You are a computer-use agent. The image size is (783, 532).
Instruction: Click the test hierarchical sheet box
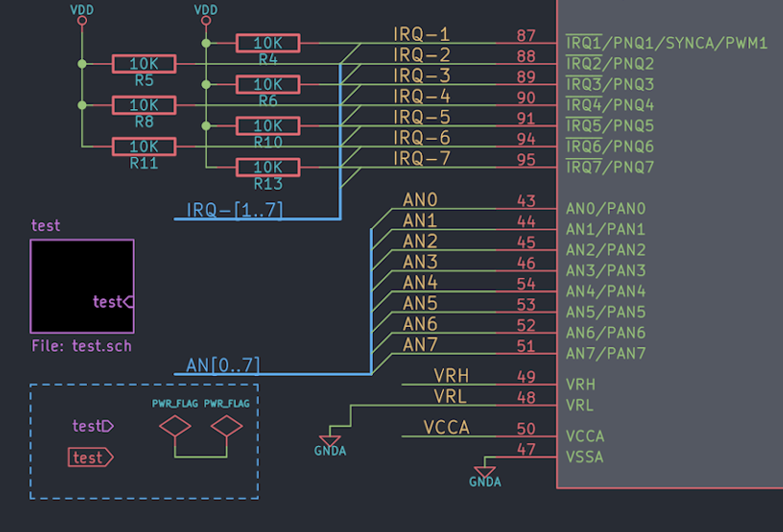click(x=82, y=286)
